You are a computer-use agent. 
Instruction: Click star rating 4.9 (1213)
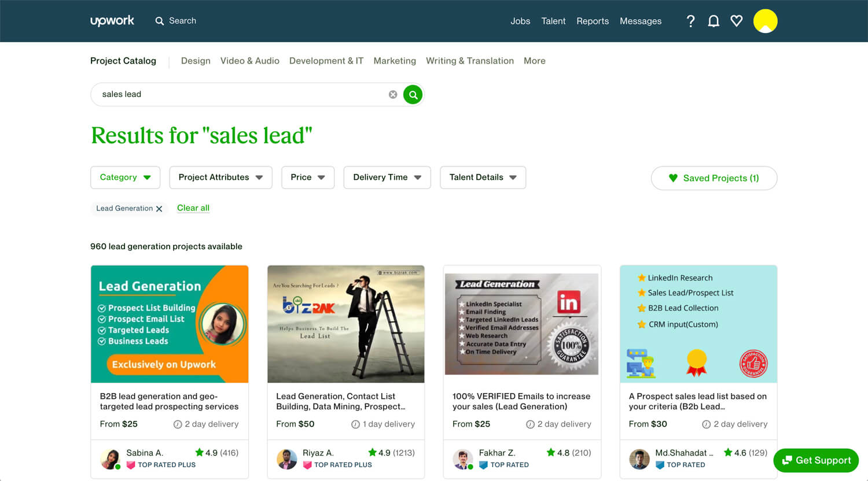point(392,453)
